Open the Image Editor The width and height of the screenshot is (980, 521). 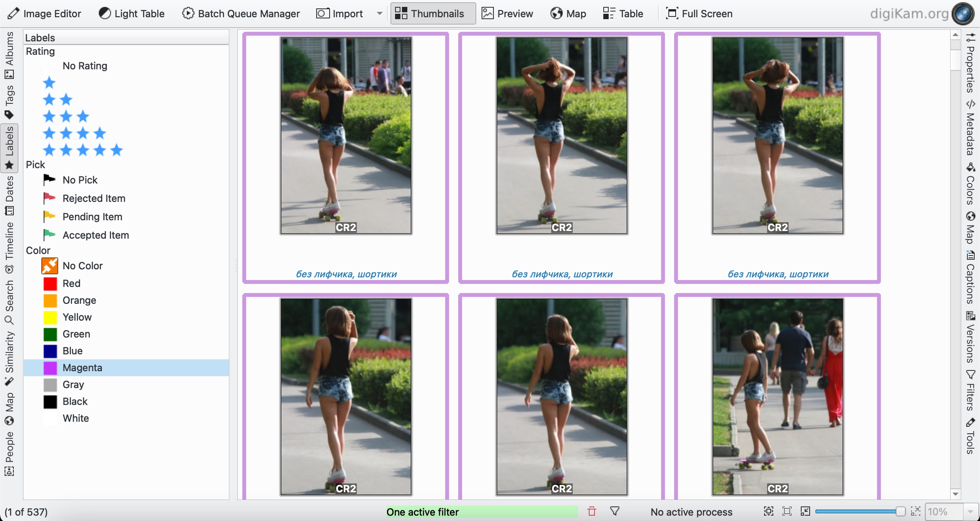click(x=44, y=14)
